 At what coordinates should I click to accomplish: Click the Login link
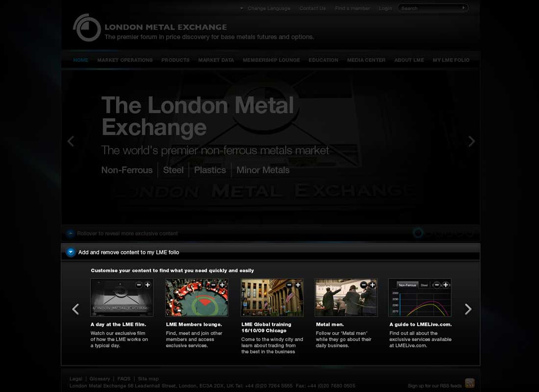click(x=385, y=8)
